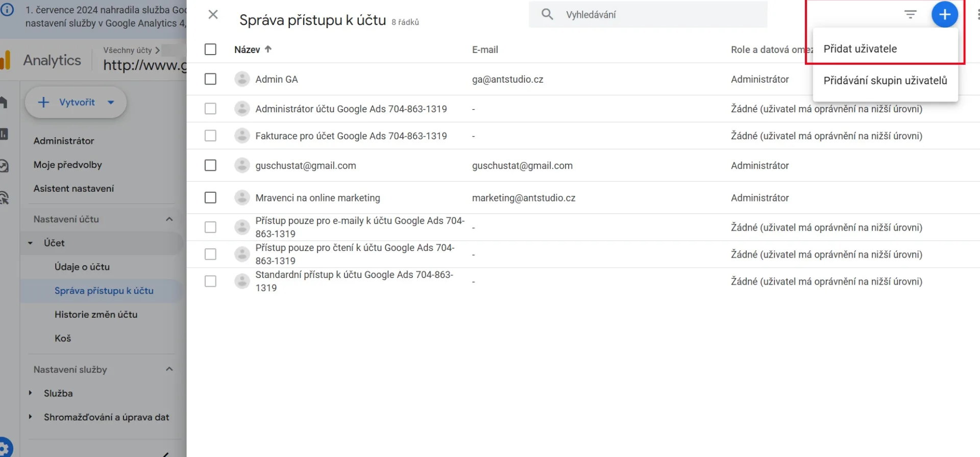Click the info icon in the banner
The width and height of the screenshot is (980, 457).
pos(7,10)
